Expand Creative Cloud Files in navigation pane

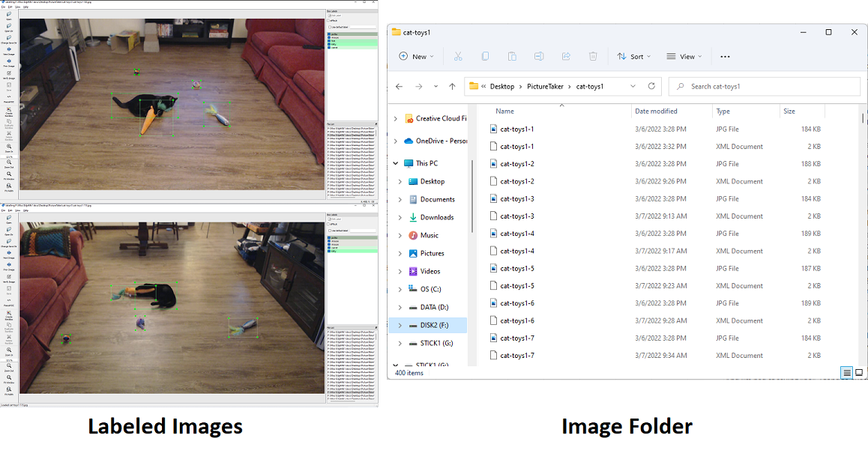coord(395,118)
